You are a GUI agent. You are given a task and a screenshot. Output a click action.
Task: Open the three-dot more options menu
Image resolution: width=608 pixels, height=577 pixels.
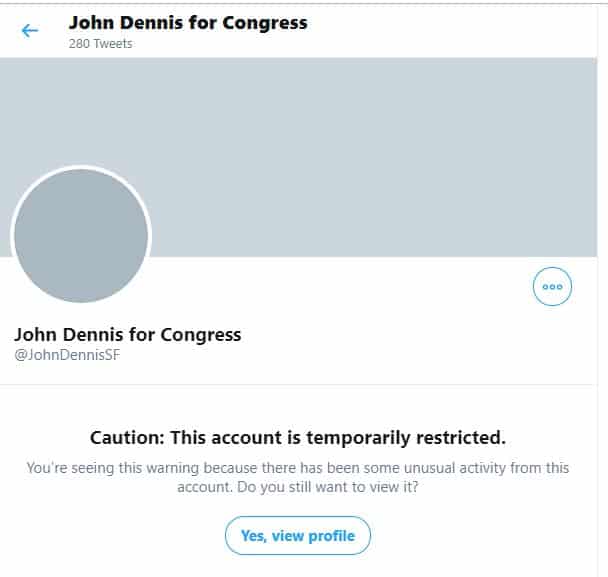(552, 286)
